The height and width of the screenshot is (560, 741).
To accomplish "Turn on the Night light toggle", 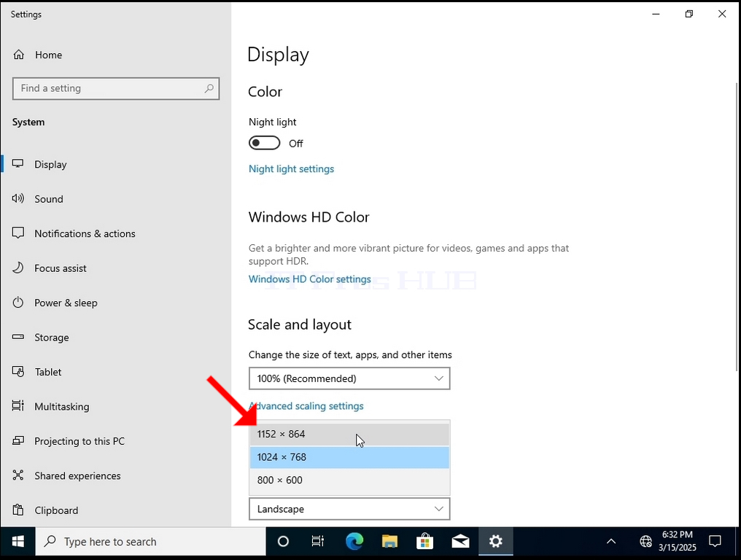I will [264, 143].
